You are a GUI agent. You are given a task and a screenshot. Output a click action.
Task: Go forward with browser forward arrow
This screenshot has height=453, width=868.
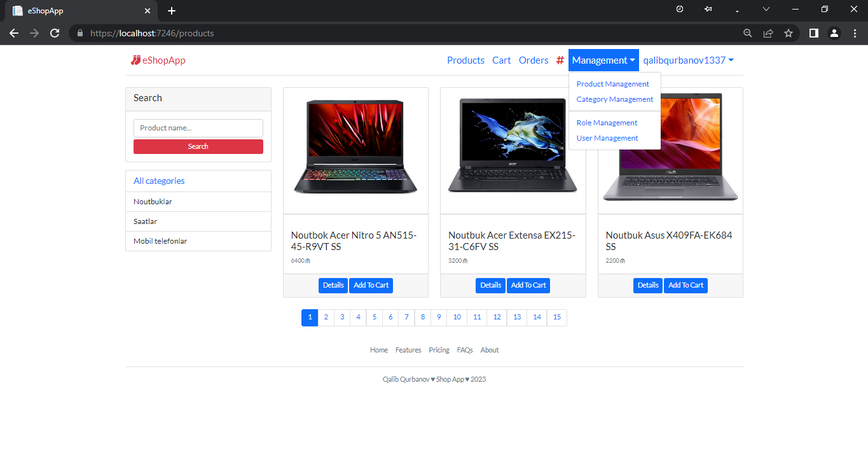tap(34, 33)
